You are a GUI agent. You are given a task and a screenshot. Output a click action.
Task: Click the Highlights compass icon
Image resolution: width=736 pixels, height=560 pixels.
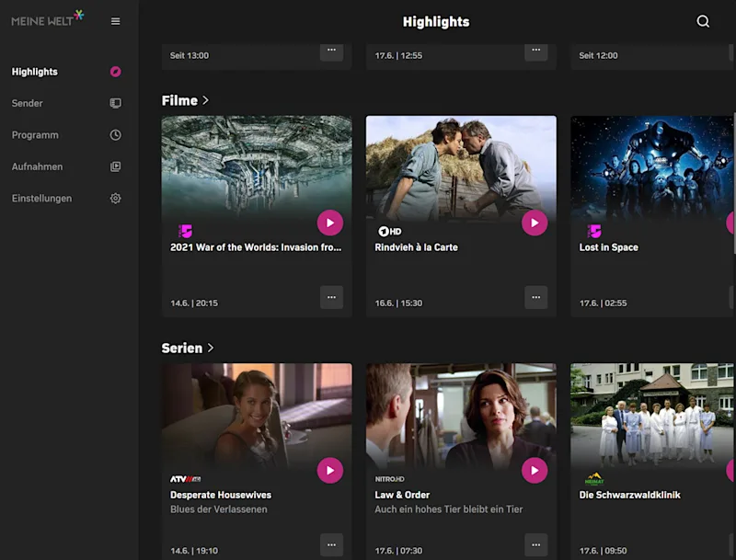(x=116, y=72)
